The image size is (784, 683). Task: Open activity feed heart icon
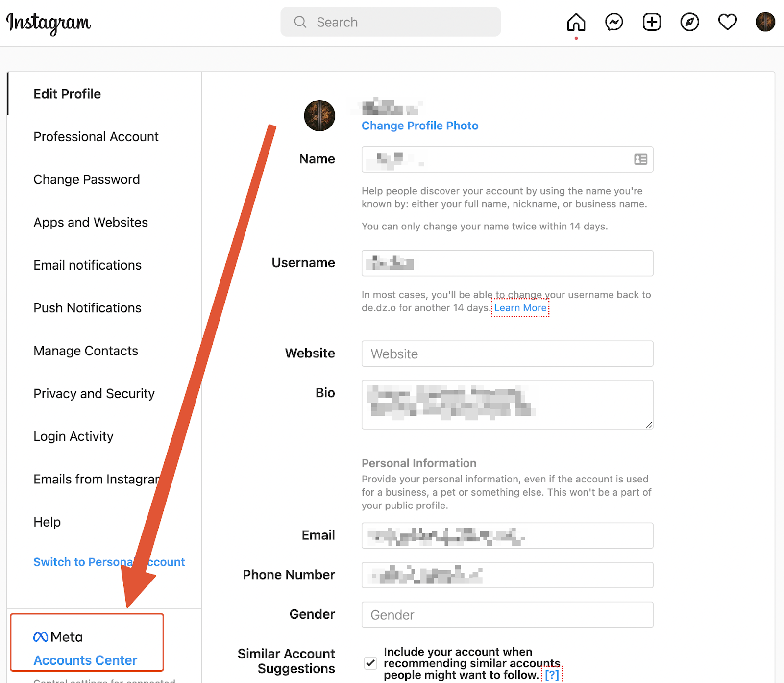728,22
